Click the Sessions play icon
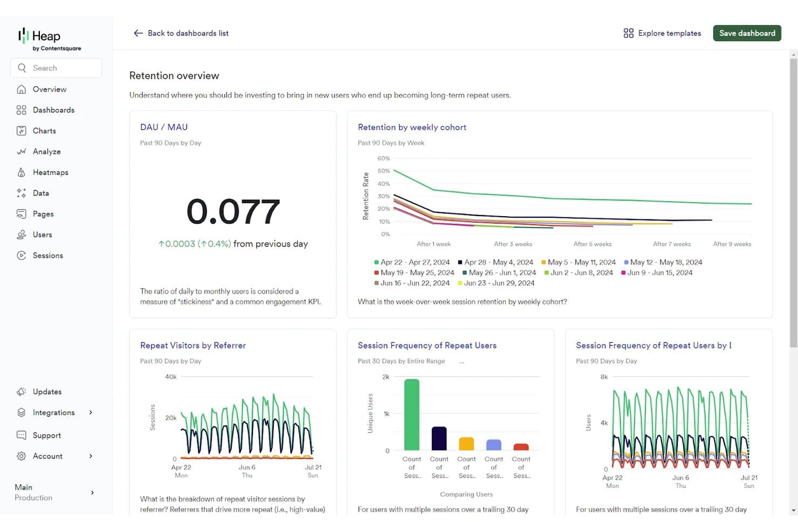798x532 pixels. (x=22, y=255)
